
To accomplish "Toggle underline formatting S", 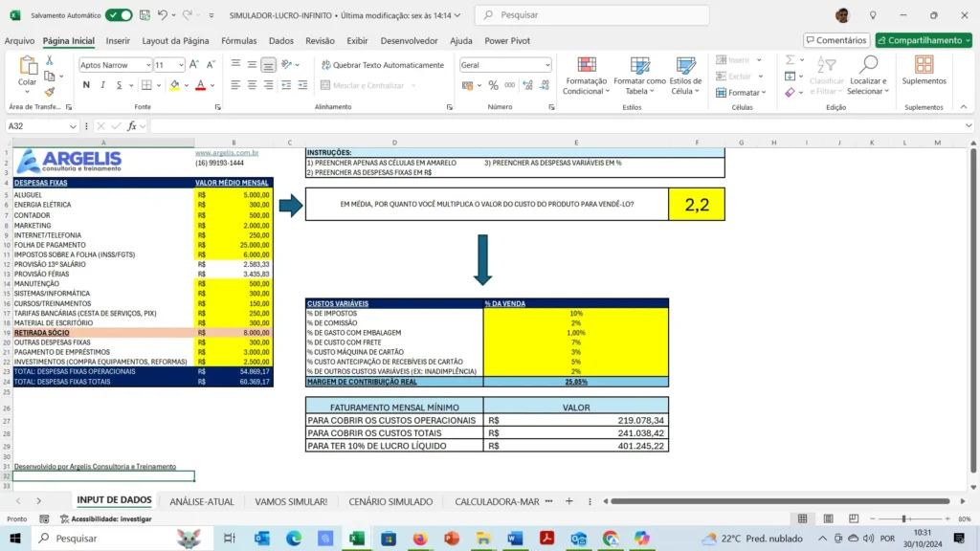I will (x=119, y=85).
